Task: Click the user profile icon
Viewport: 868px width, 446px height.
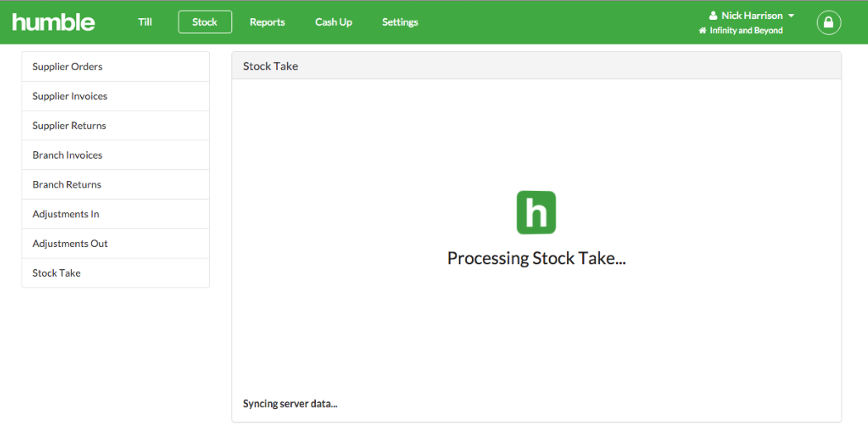Action: 713,16
